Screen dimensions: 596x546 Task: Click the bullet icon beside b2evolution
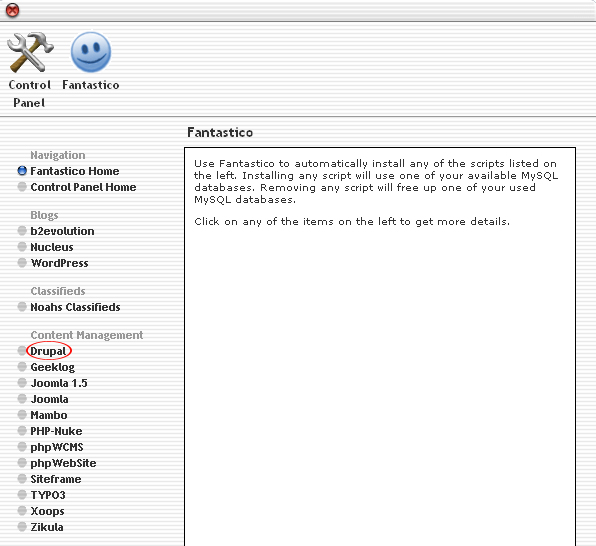pyautogui.click(x=22, y=231)
